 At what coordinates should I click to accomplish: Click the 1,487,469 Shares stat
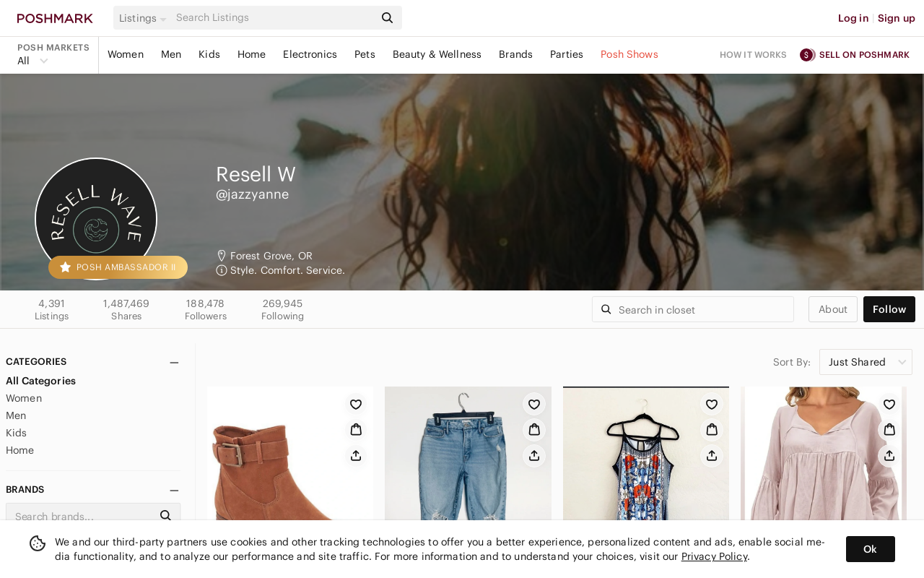(126, 309)
